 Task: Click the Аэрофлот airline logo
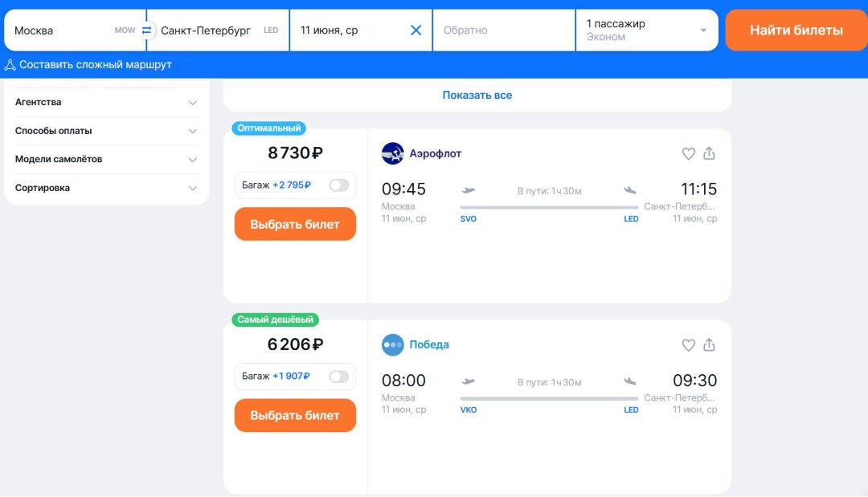(x=392, y=153)
